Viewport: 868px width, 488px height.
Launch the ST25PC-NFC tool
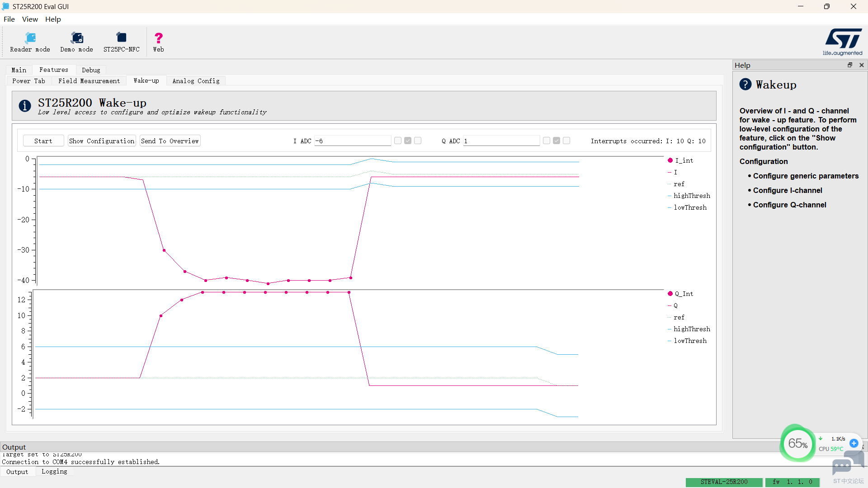pyautogui.click(x=121, y=42)
